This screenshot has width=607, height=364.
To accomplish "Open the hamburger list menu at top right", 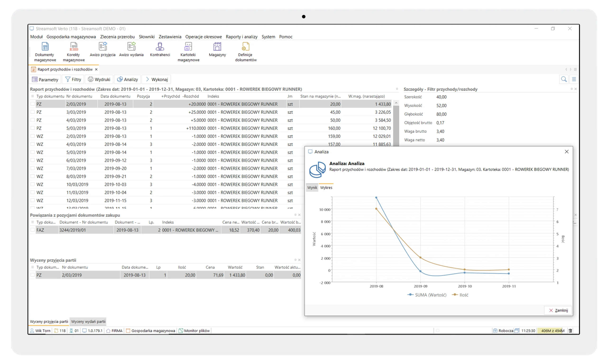I will 574,79.
